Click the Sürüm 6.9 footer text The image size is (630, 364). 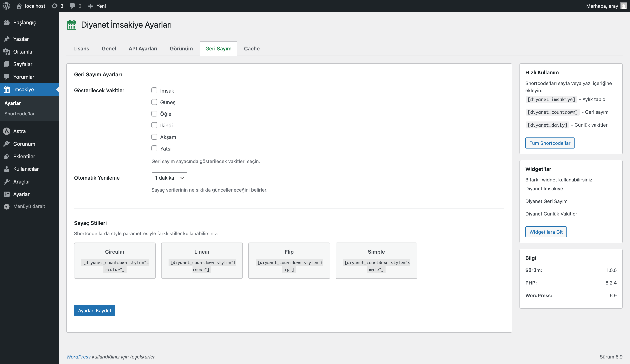(x=611, y=356)
